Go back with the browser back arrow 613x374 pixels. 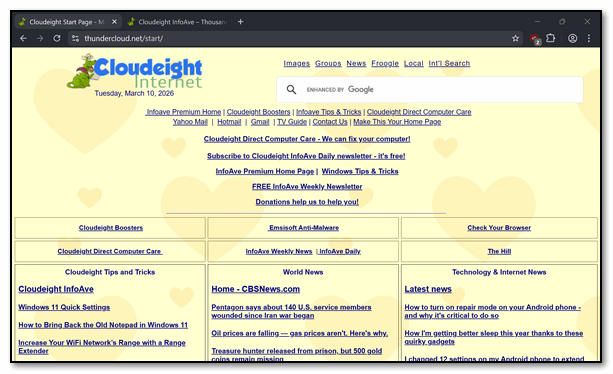click(x=23, y=38)
